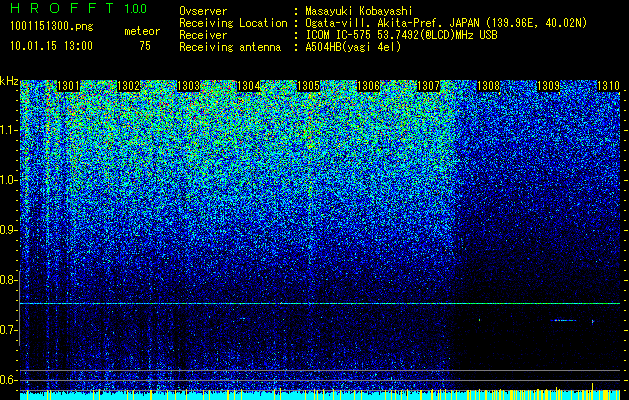The width and height of the screenshot is (629, 400).
Task: Click the 1301 time marker label
Action: (x=68, y=86)
